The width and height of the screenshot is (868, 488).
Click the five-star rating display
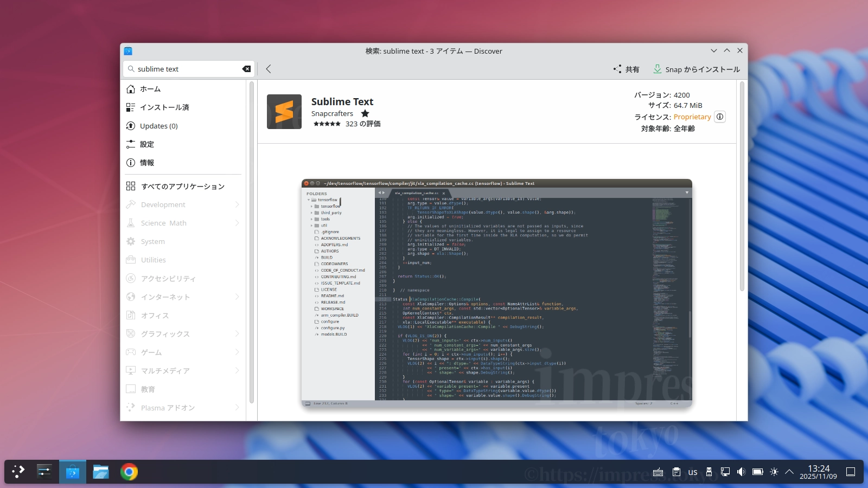click(327, 124)
